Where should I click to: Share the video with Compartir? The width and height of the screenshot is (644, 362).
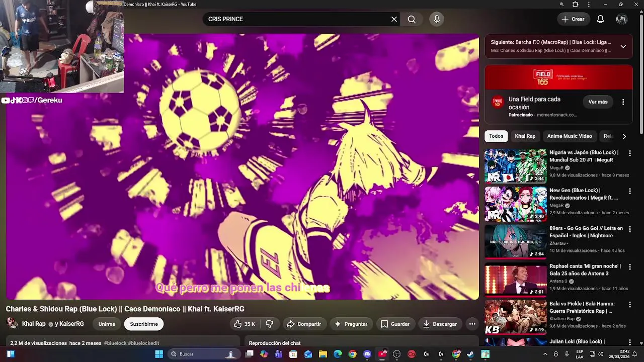click(304, 324)
